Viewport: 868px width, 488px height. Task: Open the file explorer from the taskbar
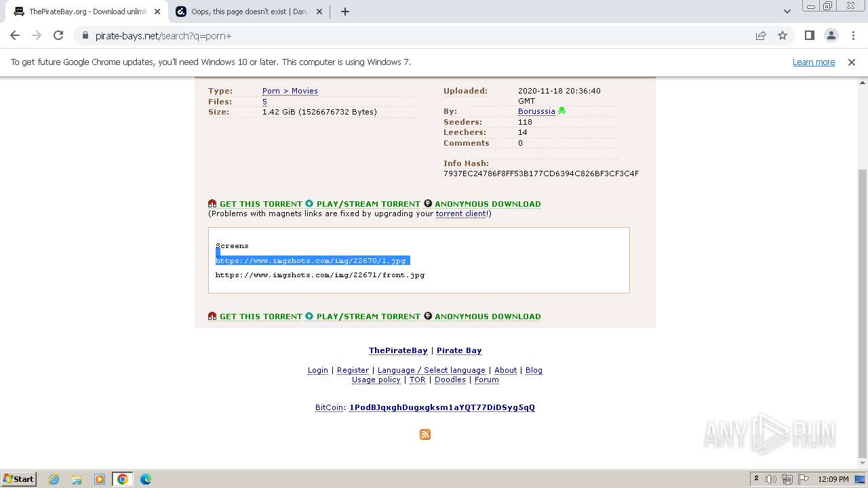[x=77, y=479]
